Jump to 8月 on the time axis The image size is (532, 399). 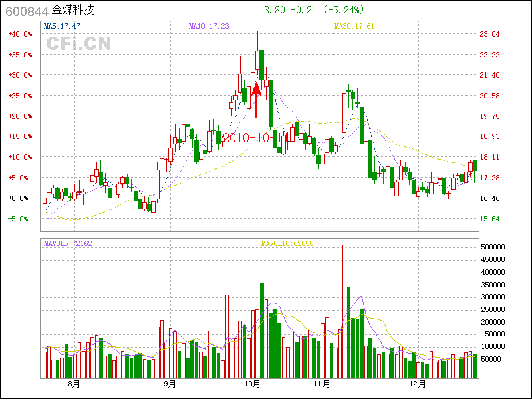click(x=74, y=384)
